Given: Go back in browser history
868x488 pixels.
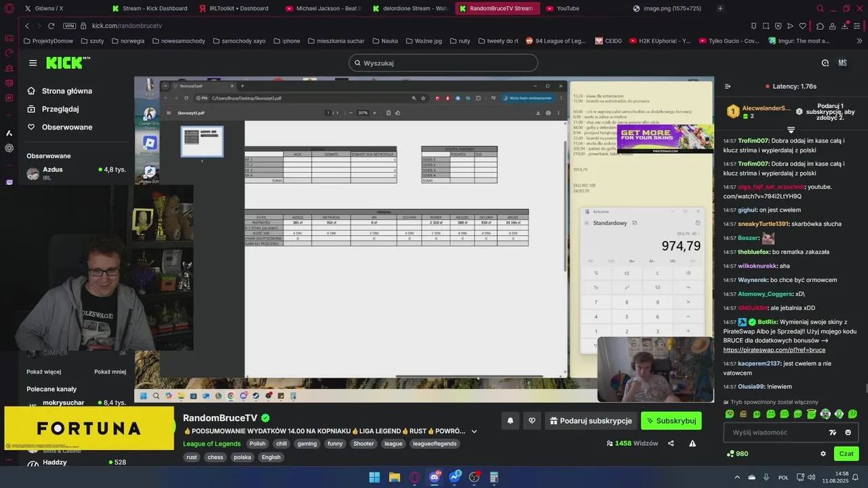Looking at the screenshot, I should (26, 26).
